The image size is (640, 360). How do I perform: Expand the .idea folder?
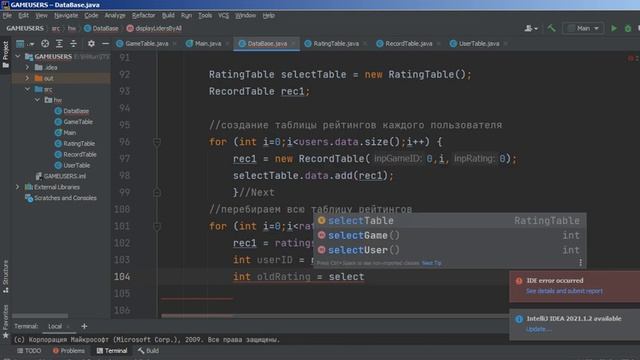27,67
